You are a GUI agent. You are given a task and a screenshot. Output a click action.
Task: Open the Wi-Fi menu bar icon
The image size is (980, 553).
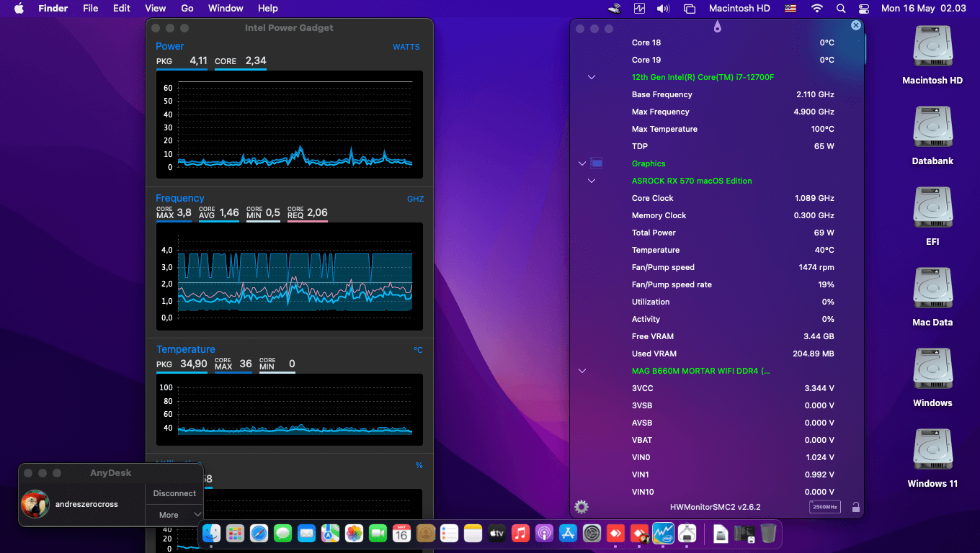(816, 9)
